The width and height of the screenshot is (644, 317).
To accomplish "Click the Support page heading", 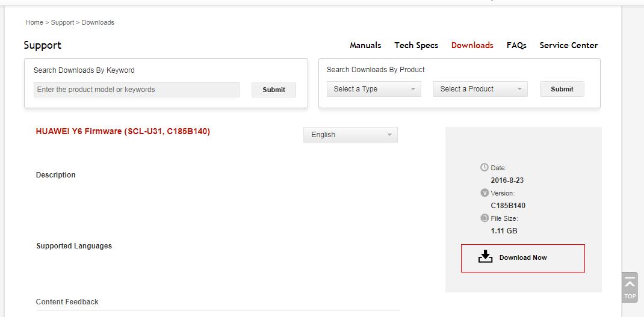I will pos(42,45).
